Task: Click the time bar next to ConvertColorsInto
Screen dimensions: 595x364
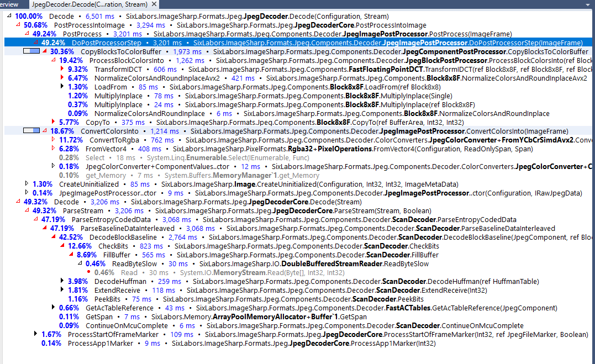Action: coord(31,130)
